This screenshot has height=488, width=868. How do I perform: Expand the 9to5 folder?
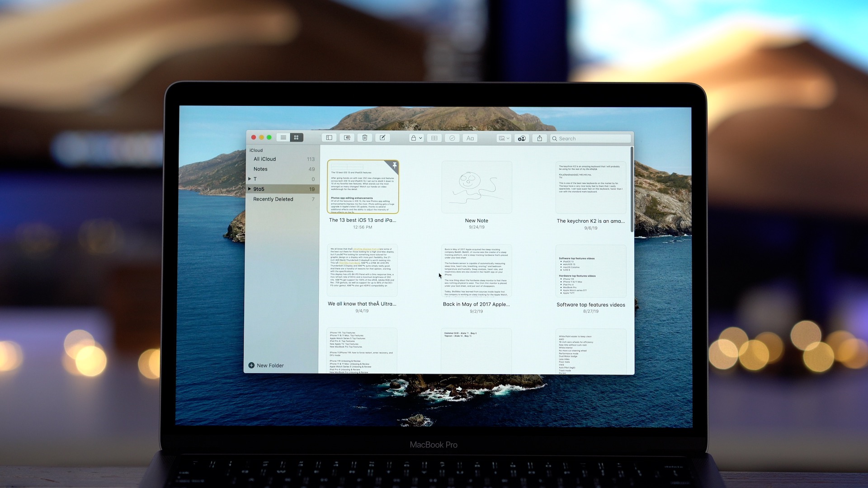pos(250,189)
